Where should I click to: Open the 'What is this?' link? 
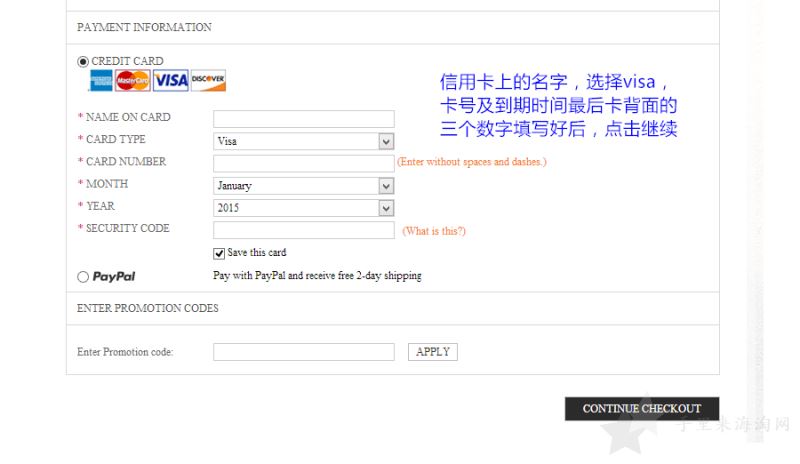coord(434,231)
